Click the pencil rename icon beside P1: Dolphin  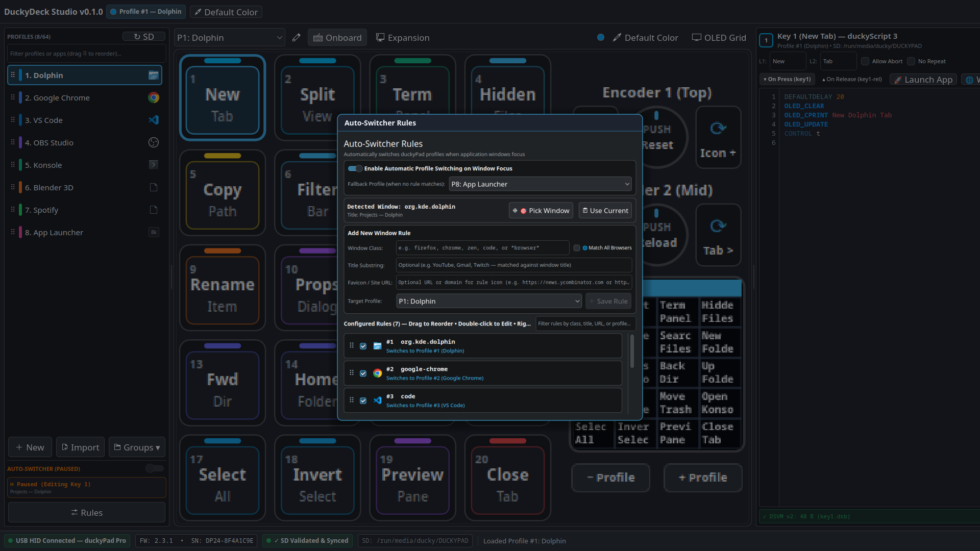[x=296, y=38]
